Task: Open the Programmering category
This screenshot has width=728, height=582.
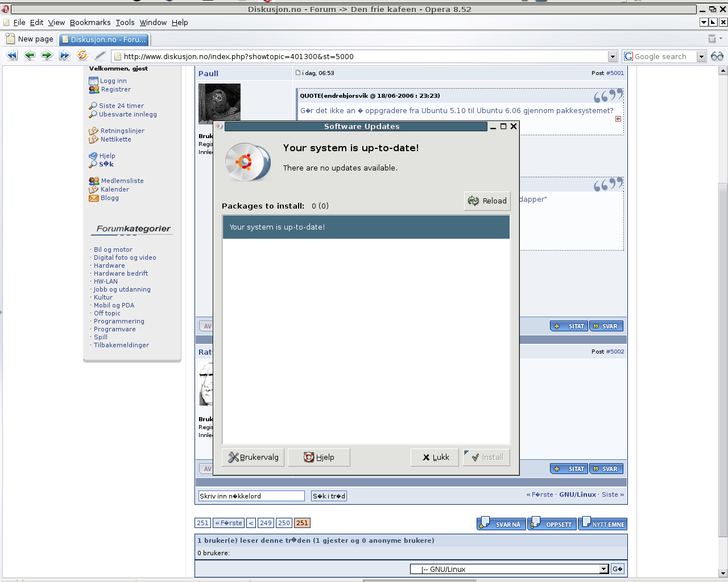Action: tap(119, 321)
